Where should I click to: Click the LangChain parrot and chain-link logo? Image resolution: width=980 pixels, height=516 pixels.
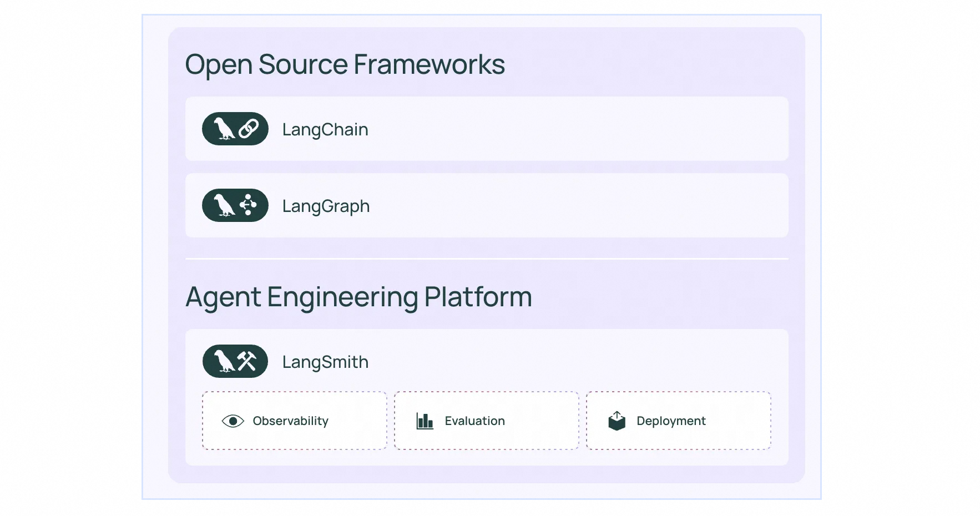(235, 129)
